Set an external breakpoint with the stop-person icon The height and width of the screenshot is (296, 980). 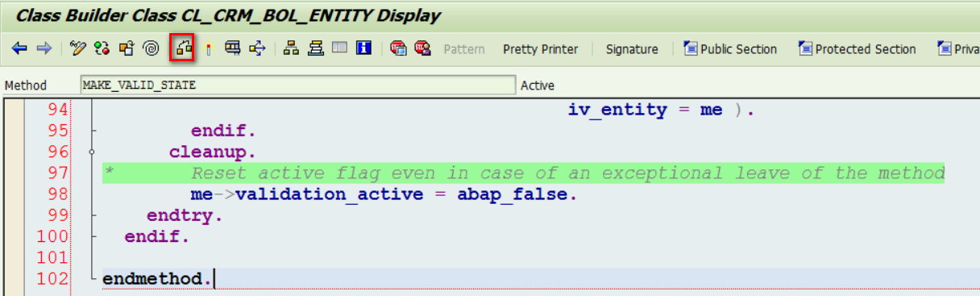click(422, 48)
